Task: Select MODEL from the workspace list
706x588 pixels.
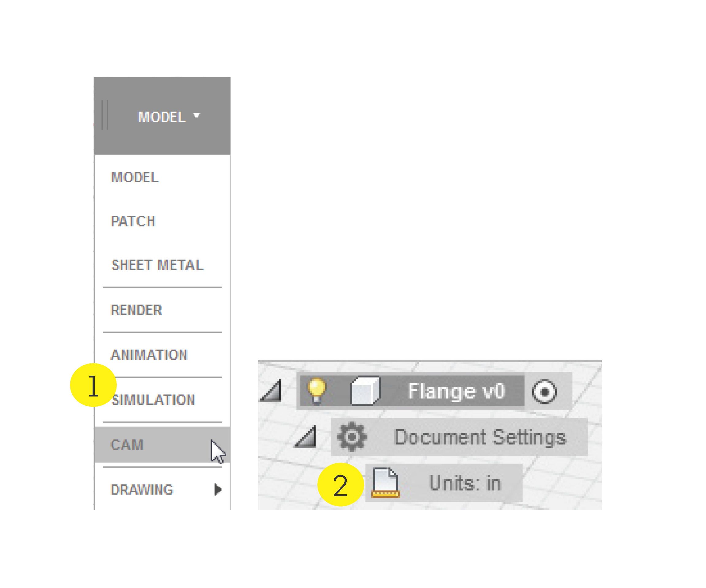Action: coord(135,177)
